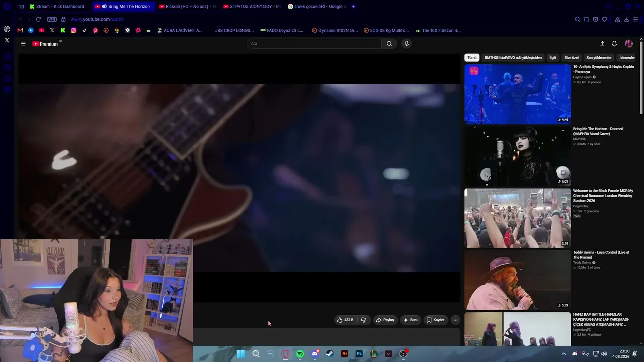The height and width of the screenshot is (362, 644).
Task: Switch to the ΣΤΡΑΤΟΣ ΔΙΟΝΥΣΙΟΥ browser tab
Action: tap(252, 6)
